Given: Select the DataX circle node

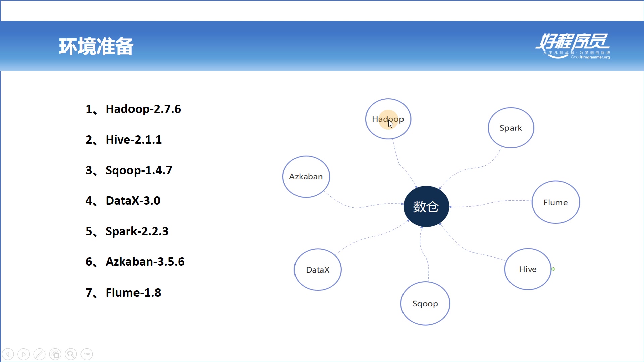Looking at the screenshot, I should (318, 270).
